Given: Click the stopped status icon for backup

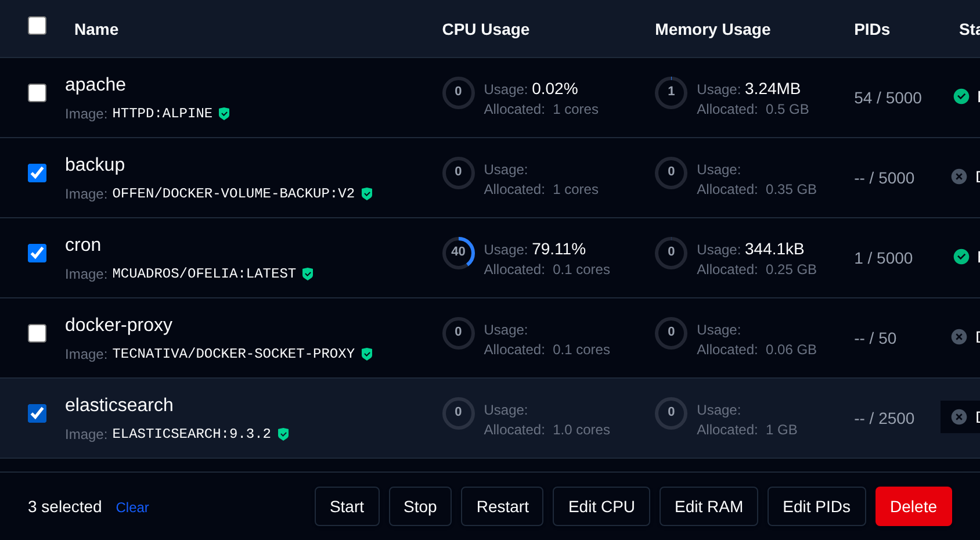Looking at the screenshot, I should click(959, 177).
